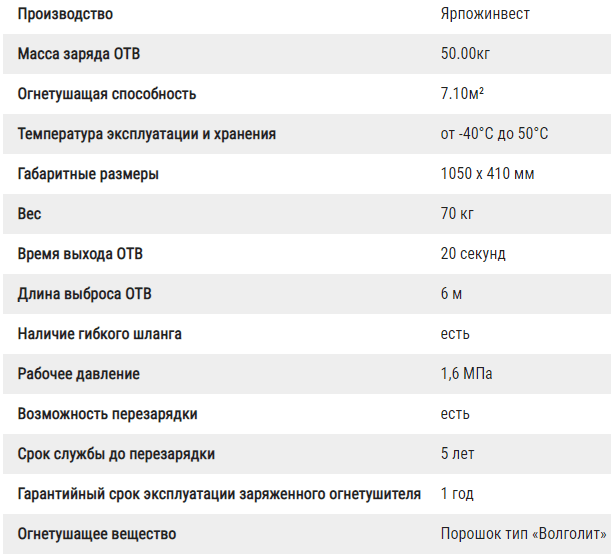Select the weight value "70 кг"
The width and height of the screenshot is (614, 560).
457,214
